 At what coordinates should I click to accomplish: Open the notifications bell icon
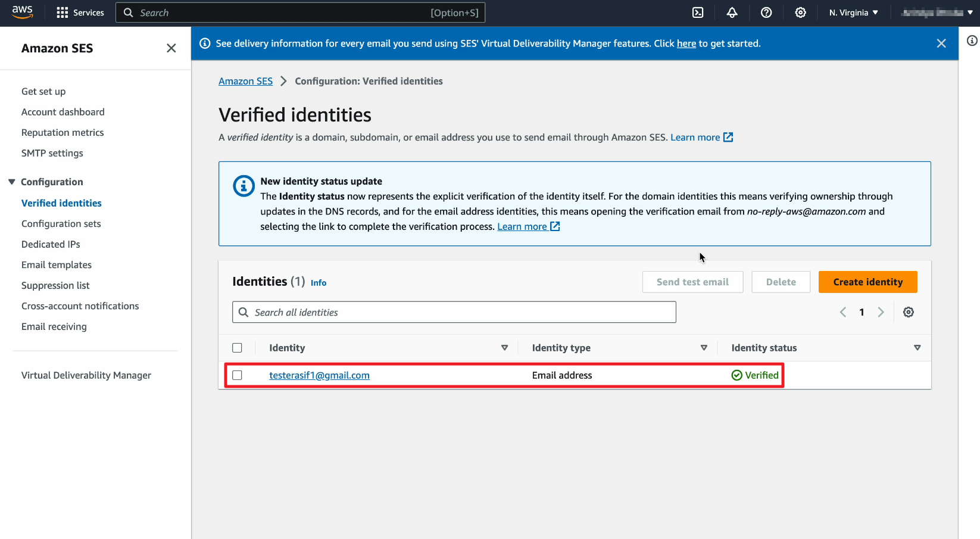pyautogui.click(x=732, y=13)
